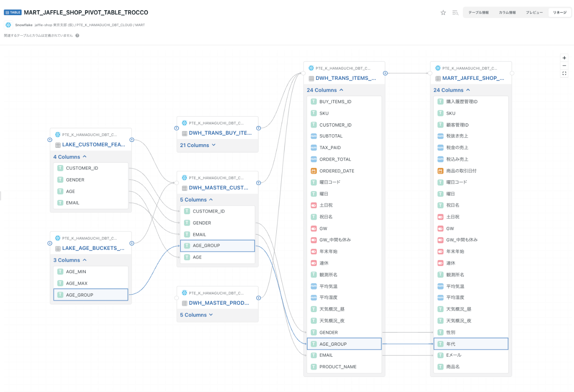
Task: Select 税込み売上 column row
Action: coord(471,159)
